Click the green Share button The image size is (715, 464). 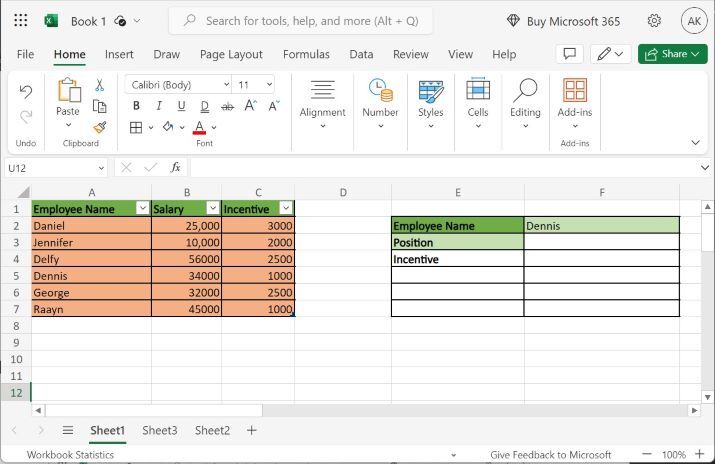tap(672, 54)
